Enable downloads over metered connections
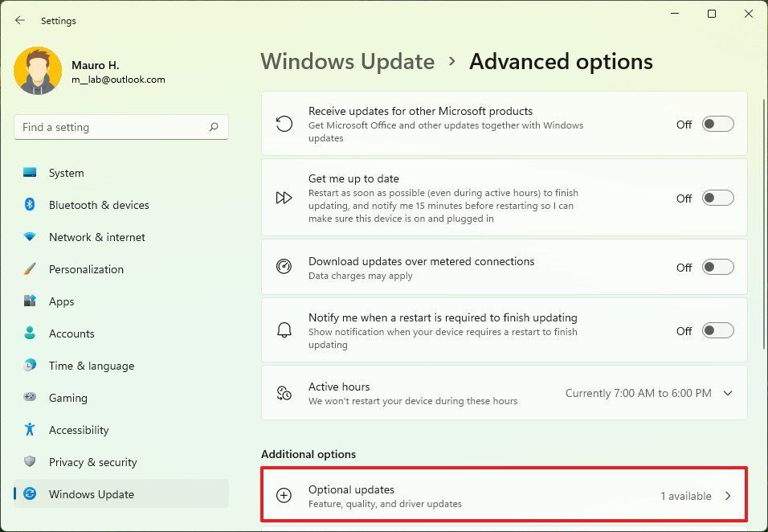 tap(717, 268)
